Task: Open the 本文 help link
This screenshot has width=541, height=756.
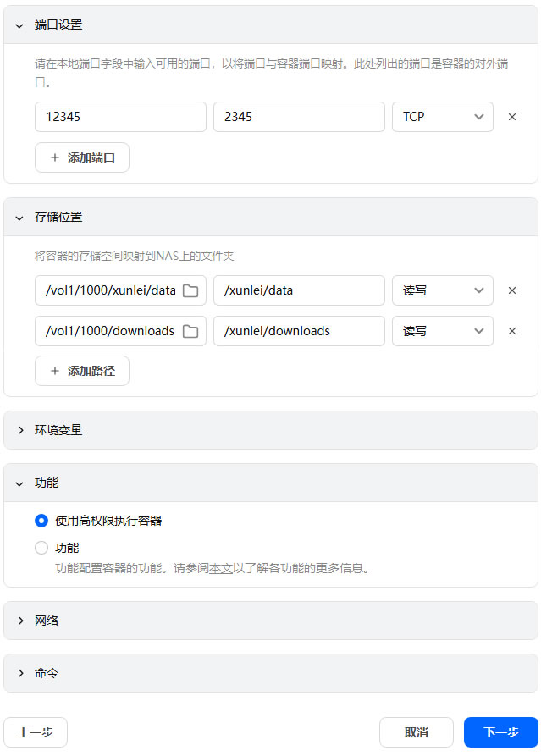Action: coord(221,568)
